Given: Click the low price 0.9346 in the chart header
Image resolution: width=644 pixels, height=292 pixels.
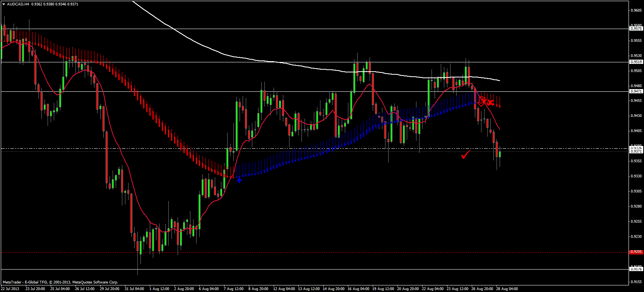Looking at the screenshot, I should coord(61,4).
